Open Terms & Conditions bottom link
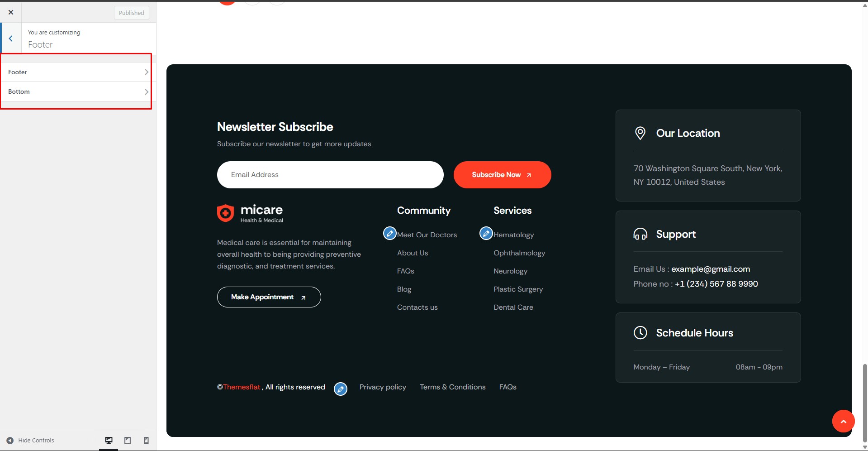The image size is (868, 451). point(453,387)
